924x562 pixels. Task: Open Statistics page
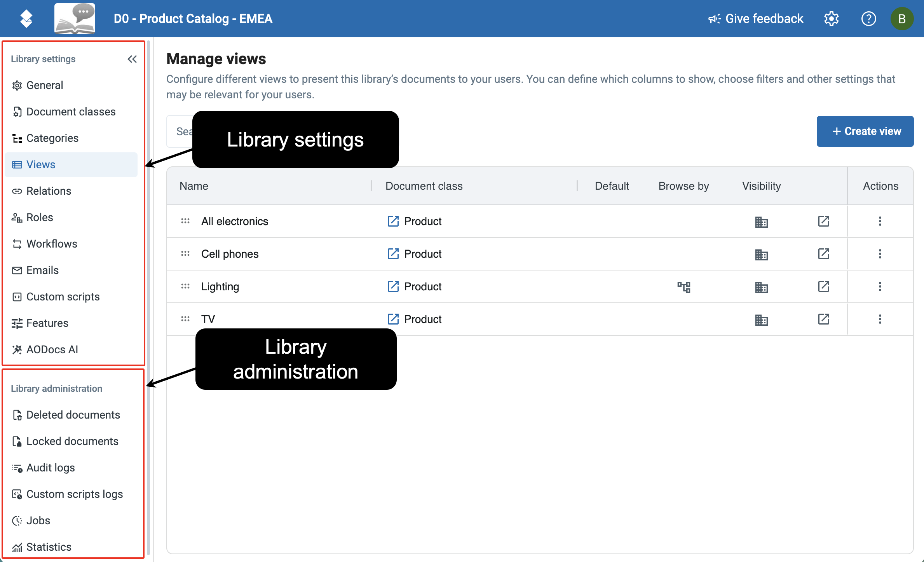[71, 547]
